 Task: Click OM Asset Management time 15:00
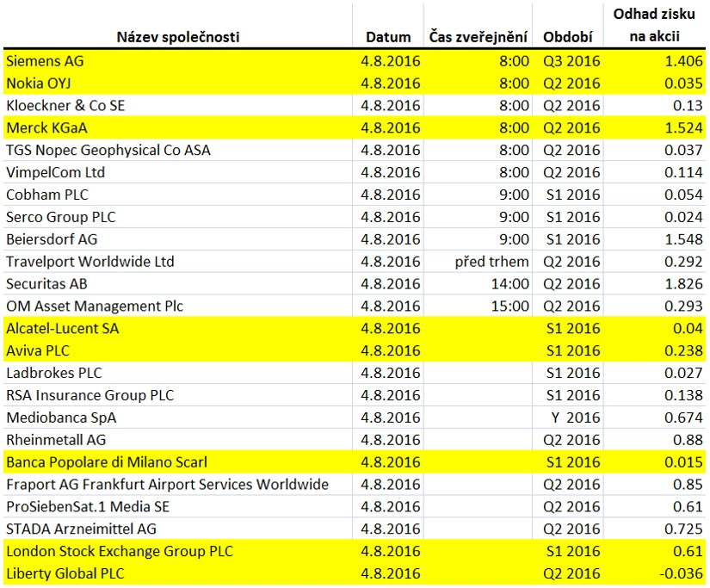(509, 306)
